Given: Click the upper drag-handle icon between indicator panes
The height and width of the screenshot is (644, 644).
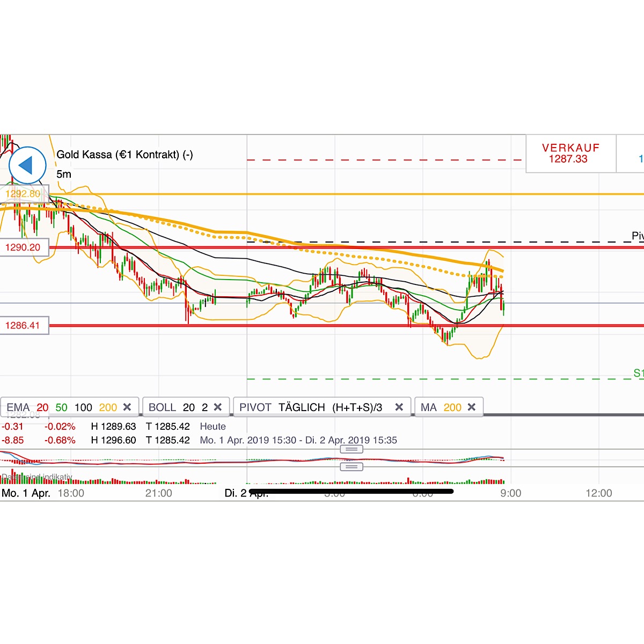Looking at the screenshot, I should 352,449.
